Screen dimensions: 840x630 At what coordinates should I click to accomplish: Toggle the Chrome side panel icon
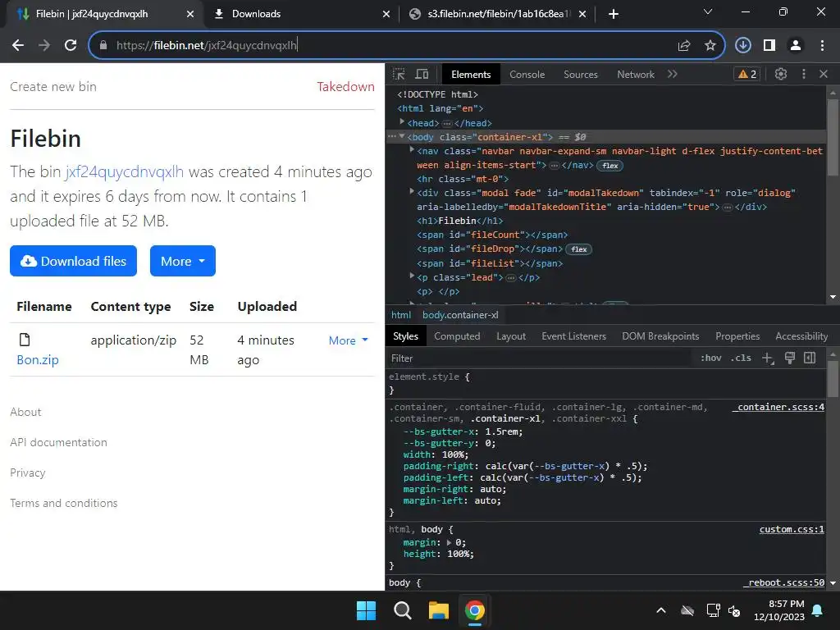click(769, 45)
